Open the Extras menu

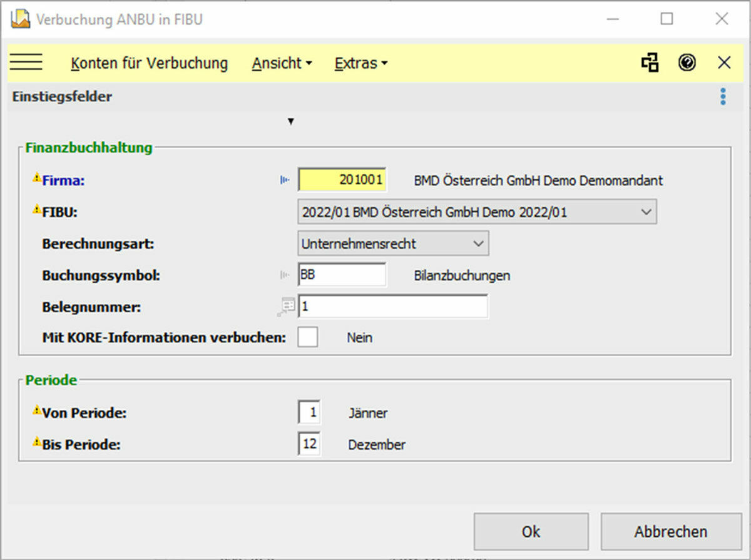[360, 63]
